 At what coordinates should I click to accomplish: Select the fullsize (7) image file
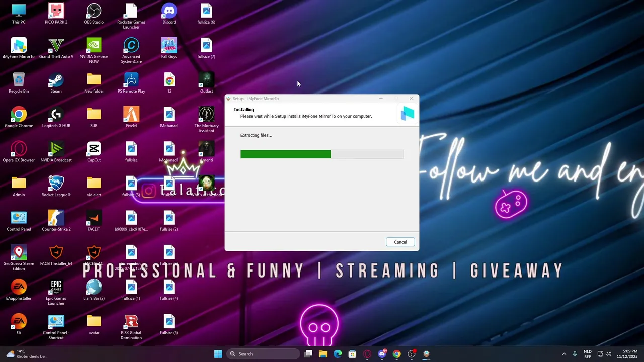click(x=206, y=49)
